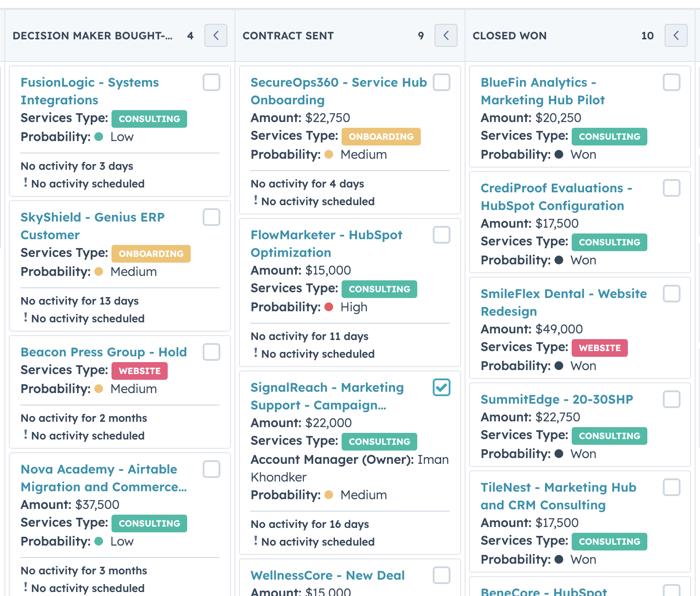700x596 pixels.
Task: Open the Beacon Press Group - Hold deal
Action: pyautogui.click(x=104, y=352)
